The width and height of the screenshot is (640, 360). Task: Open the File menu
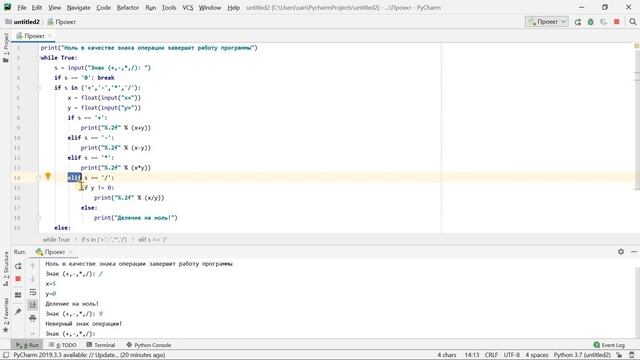tap(22, 7)
